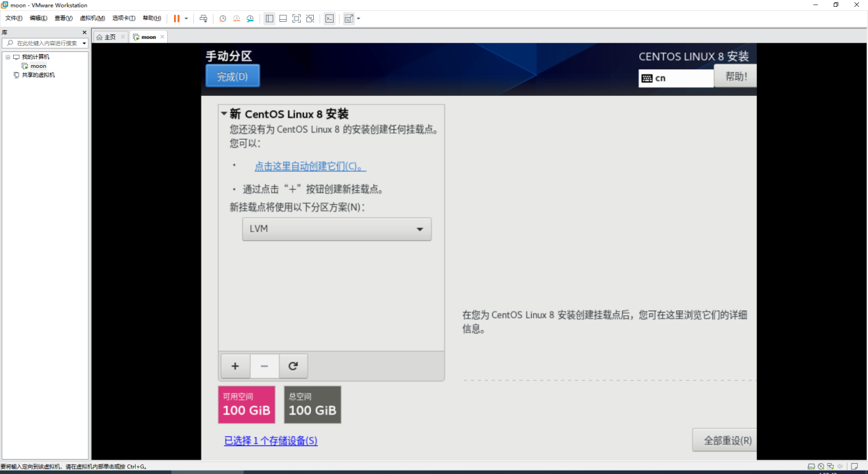Click the library search input field
The width and height of the screenshot is (868, 474).
tap(45, 43)
